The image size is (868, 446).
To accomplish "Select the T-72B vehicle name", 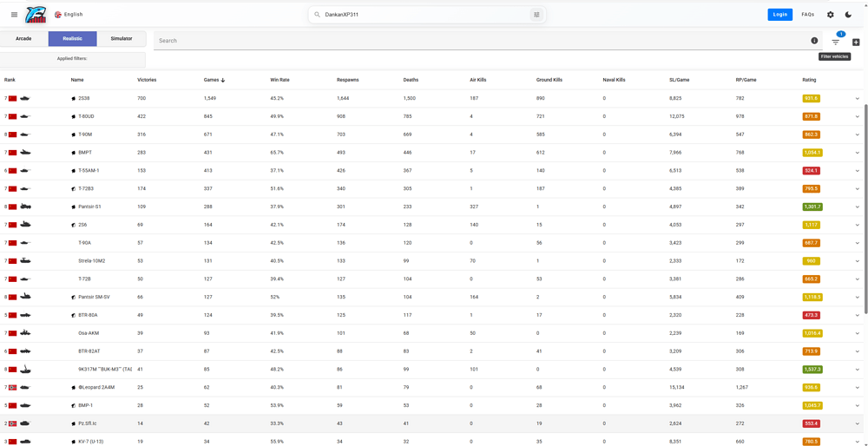I will pos(85,279).
